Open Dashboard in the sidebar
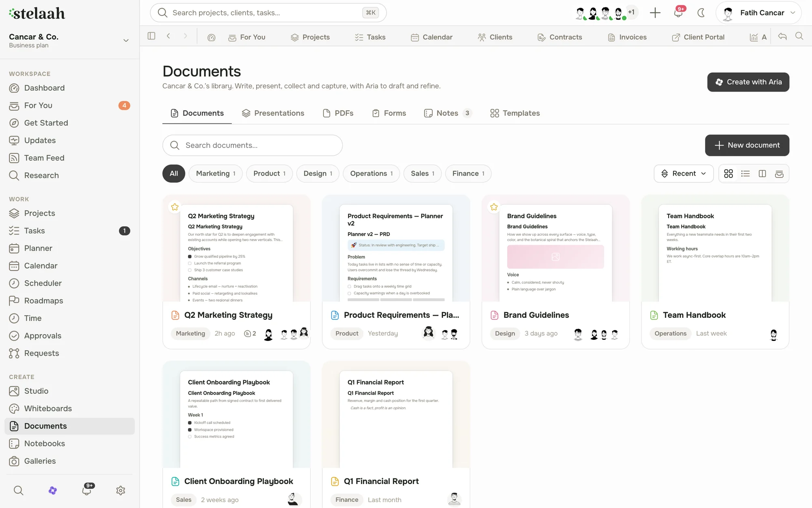This screenshot has width=812, height=508. pyautogui.click(x=69, y=88)
